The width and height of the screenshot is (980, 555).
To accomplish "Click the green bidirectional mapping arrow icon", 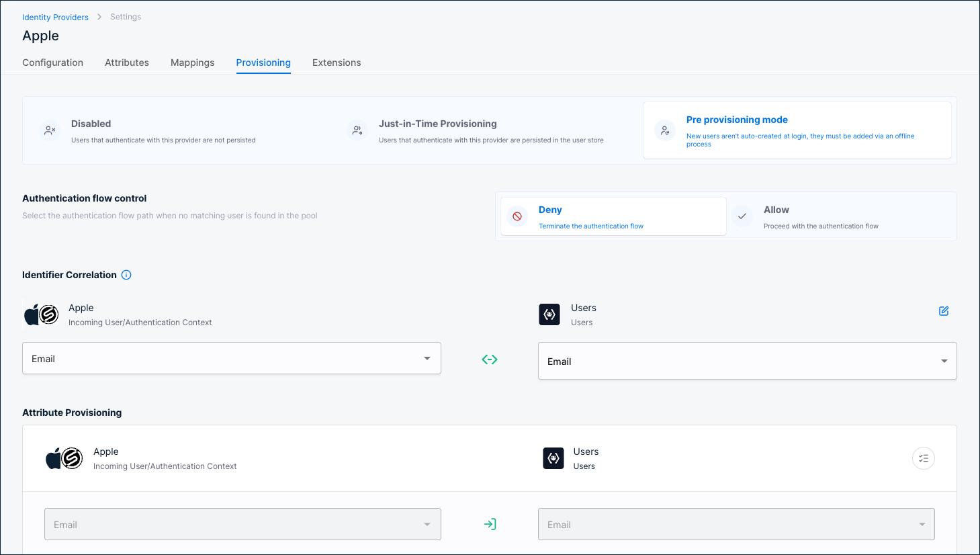I will [x=490, y=359].
